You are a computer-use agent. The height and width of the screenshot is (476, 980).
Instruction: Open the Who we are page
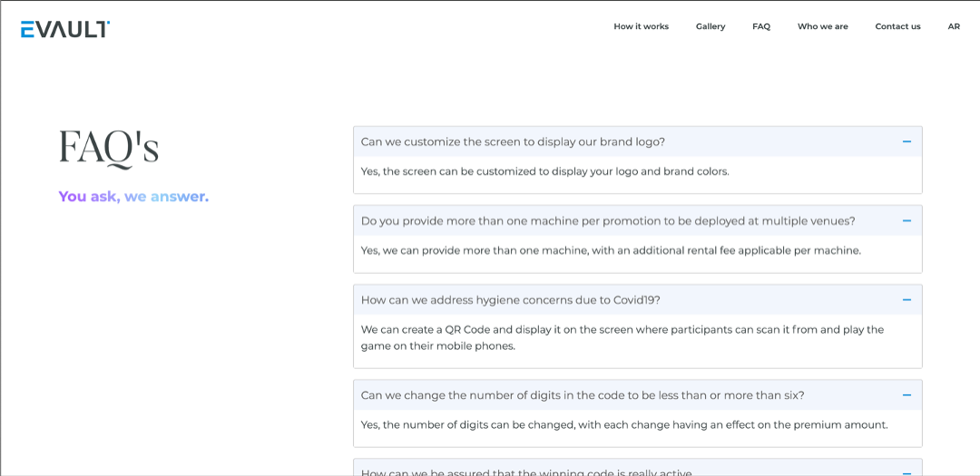tap(822, 26)
